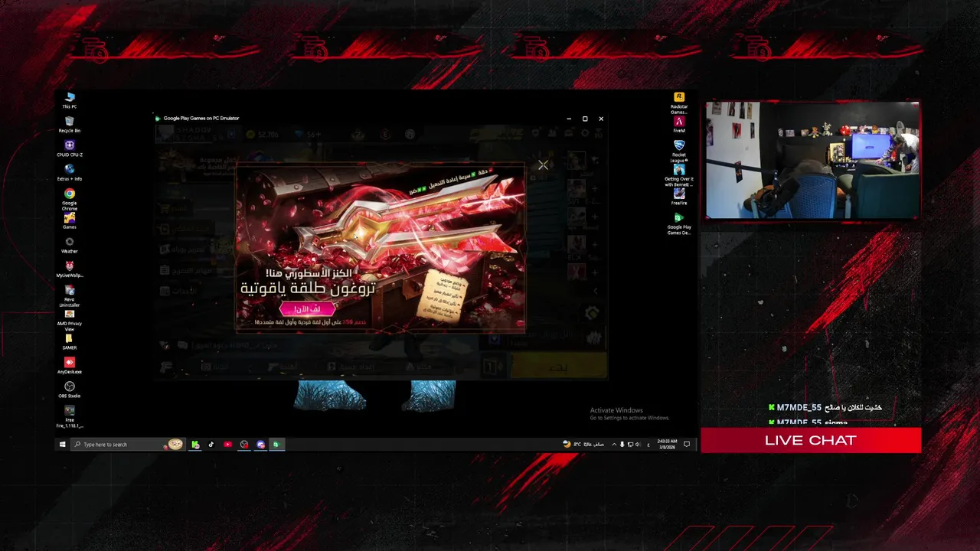Launch AnyDesk.exe from desktop
The image size is (980, 551).
pyautogui.click(x=70, y=366)
